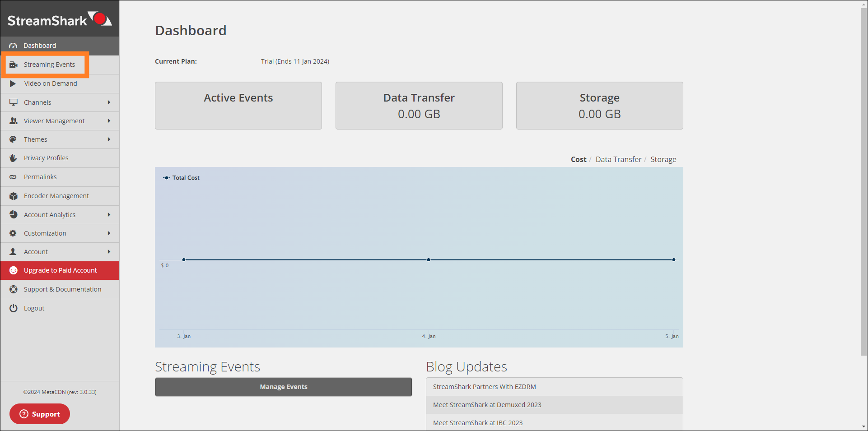Click the Privacy Profiles hand icon
This screenshot has width=868, height=431.
click(x=13, y=158)
